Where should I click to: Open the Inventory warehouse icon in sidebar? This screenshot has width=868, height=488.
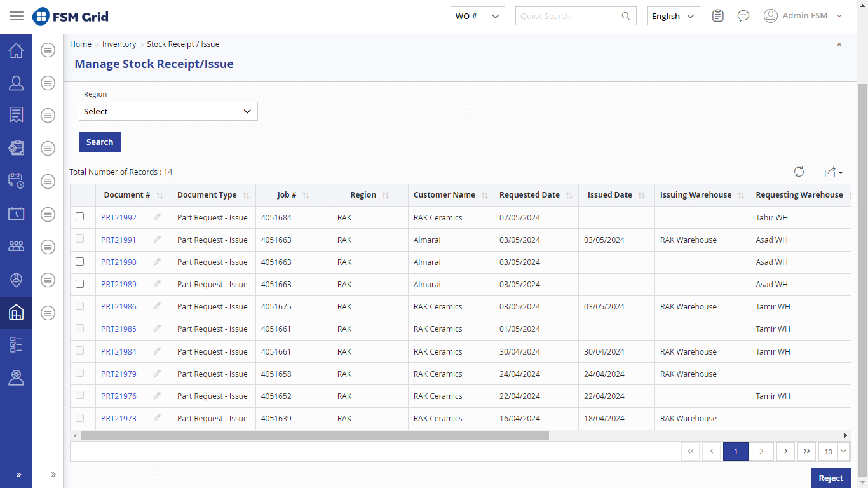pos(16,313)
